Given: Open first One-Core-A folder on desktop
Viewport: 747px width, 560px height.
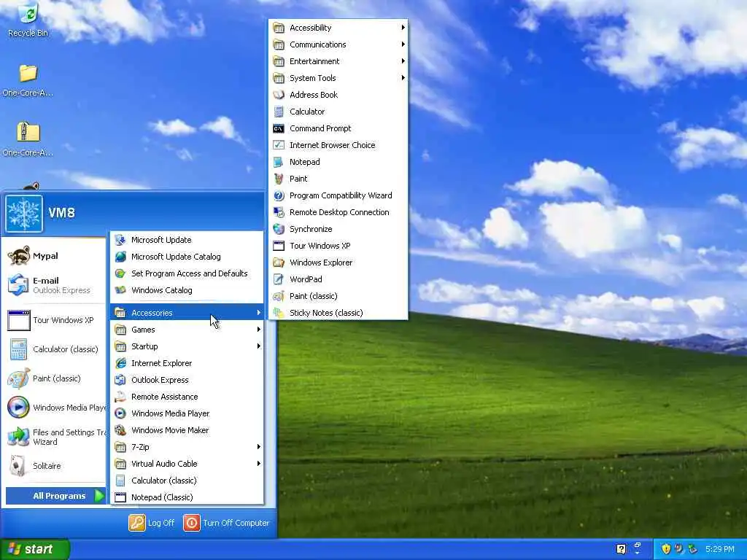Looking at the screenshot, I should pos(28,80).
